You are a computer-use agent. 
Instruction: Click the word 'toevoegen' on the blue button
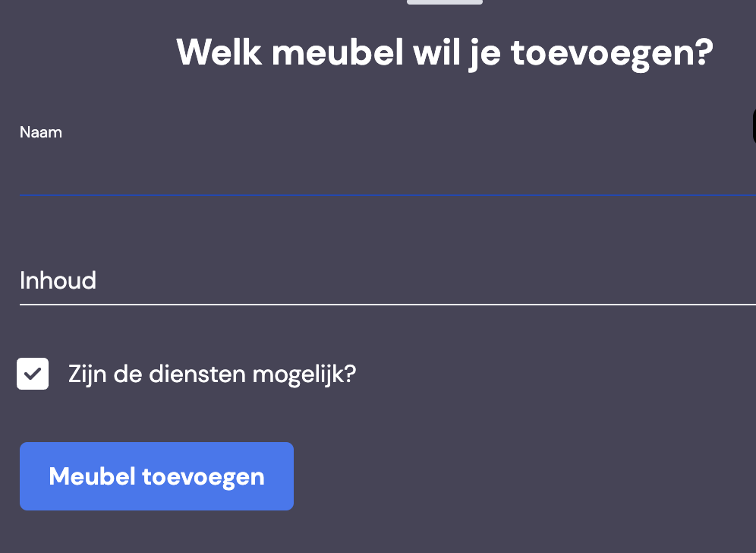[x=203, y=477]
